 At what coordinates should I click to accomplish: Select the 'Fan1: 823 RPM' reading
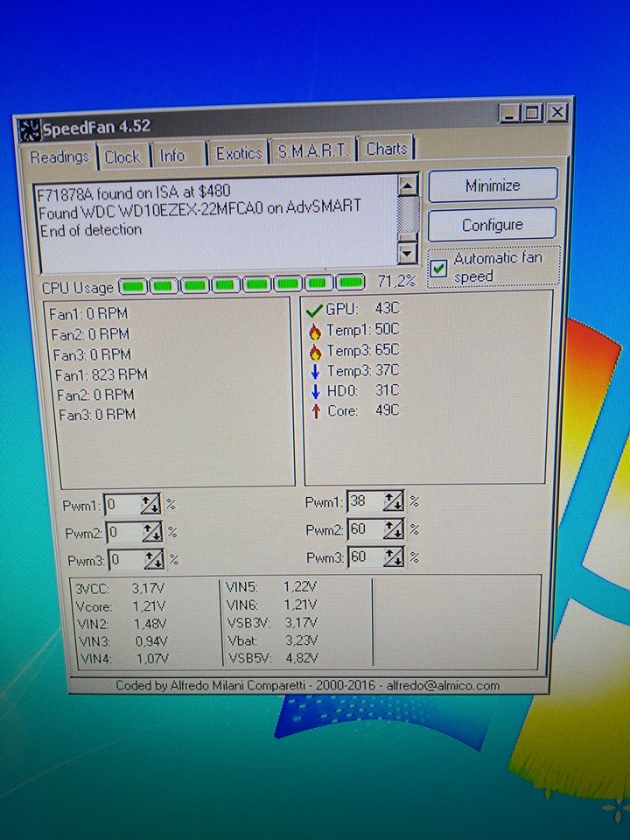(x=101, y=374)
